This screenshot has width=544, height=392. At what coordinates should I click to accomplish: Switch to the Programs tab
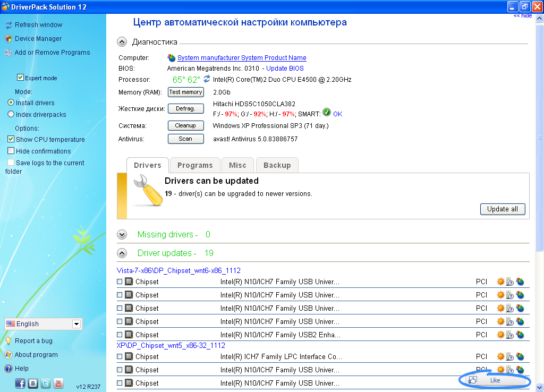(195, 165)
